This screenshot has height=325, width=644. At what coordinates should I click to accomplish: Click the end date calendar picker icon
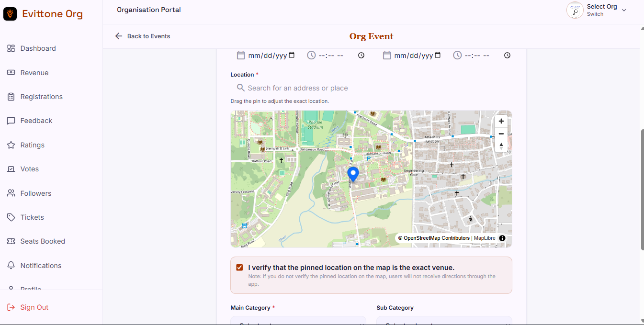point(438,55)
